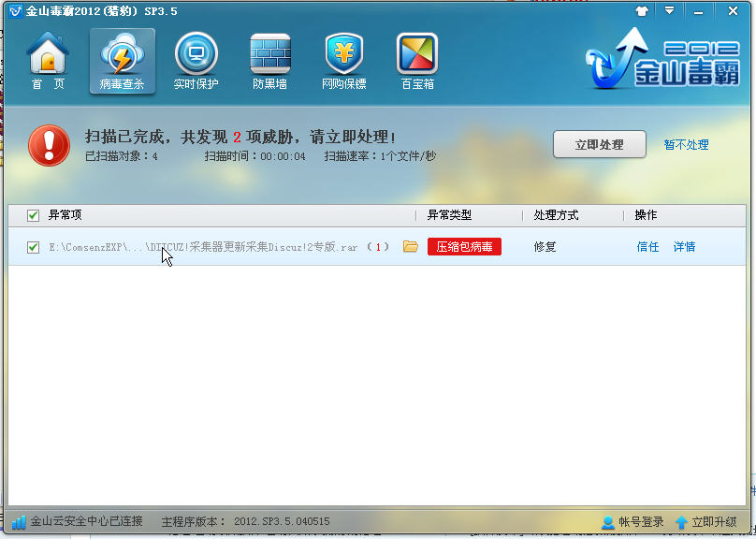View 详情 for the rar file threat

(x=684, y=247)
